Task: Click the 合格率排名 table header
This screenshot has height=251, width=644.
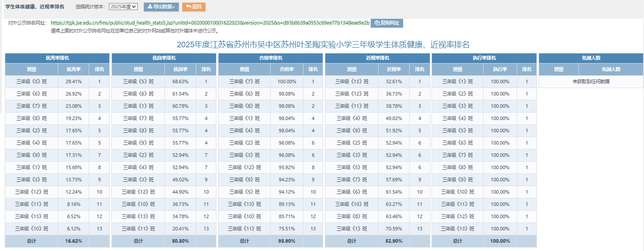Action: tap(271, 58)
